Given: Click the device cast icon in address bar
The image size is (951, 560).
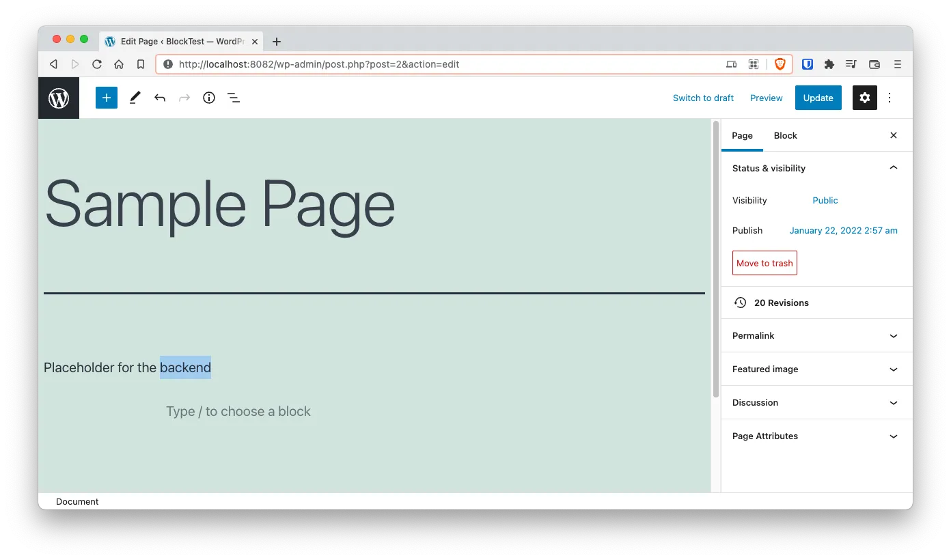Looking at the screenshot, I should point(732,64).
